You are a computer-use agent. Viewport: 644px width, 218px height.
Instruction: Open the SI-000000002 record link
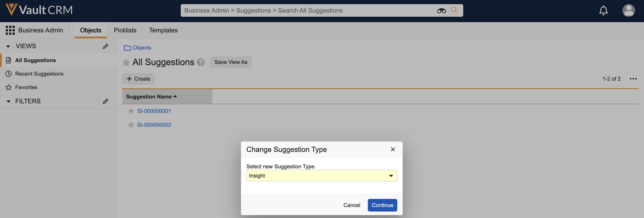coord(154,125)
